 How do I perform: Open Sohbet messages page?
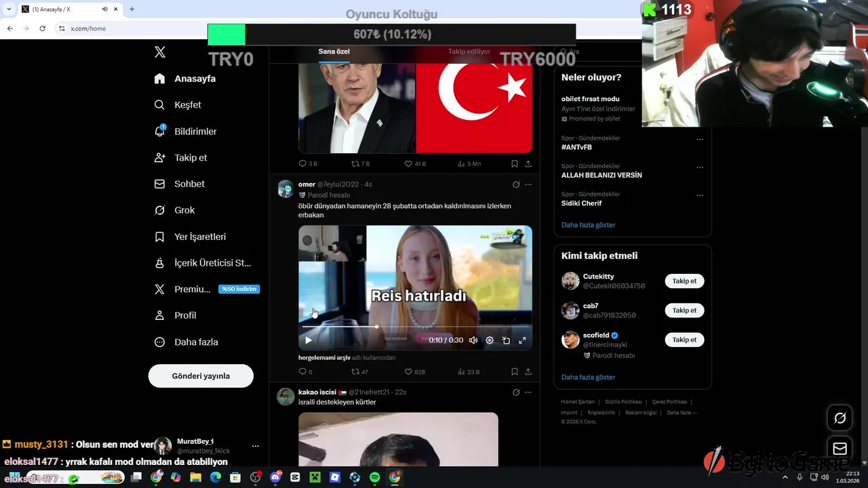click(179, 184)
